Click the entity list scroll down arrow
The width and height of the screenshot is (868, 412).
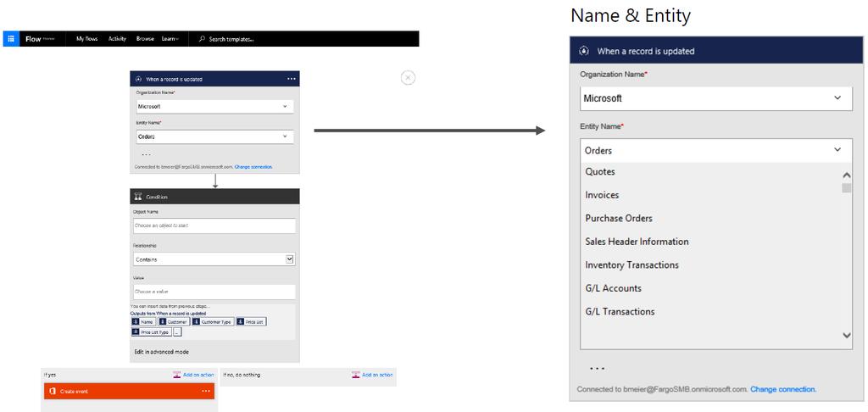pyautogui.click(x=847, y=335)
